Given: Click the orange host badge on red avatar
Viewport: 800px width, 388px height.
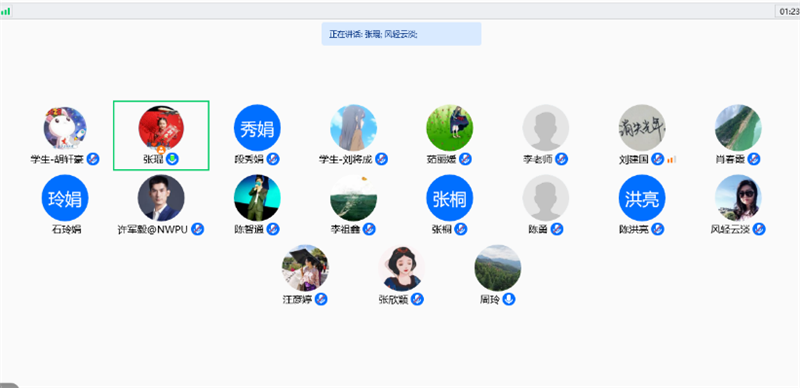Looking at the screenshot, I should coord(161,150).
